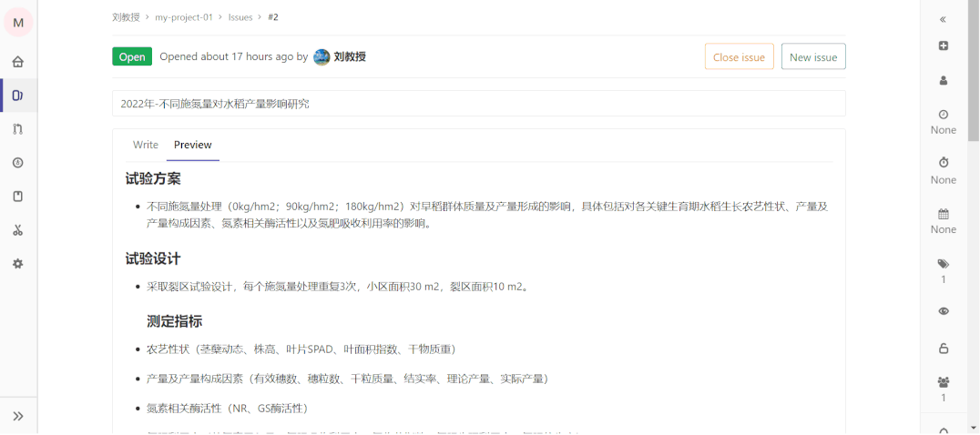Click the 产量及产量构成因素 bullet line
The width and height of the screenshot is (980, 435).
tap(348, 379)
